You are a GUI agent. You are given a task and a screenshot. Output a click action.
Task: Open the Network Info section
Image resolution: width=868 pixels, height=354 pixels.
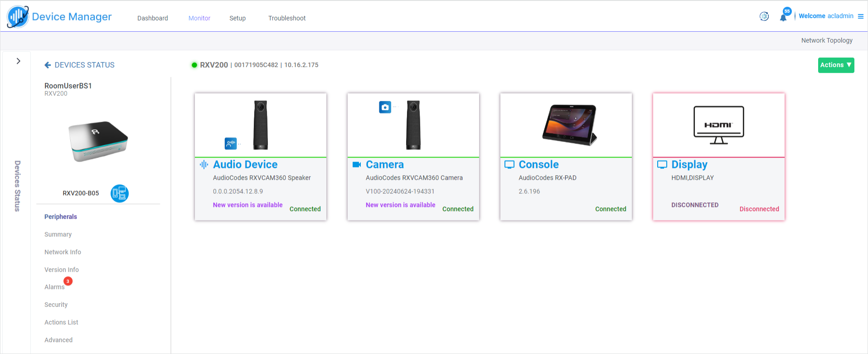(63, 252)
